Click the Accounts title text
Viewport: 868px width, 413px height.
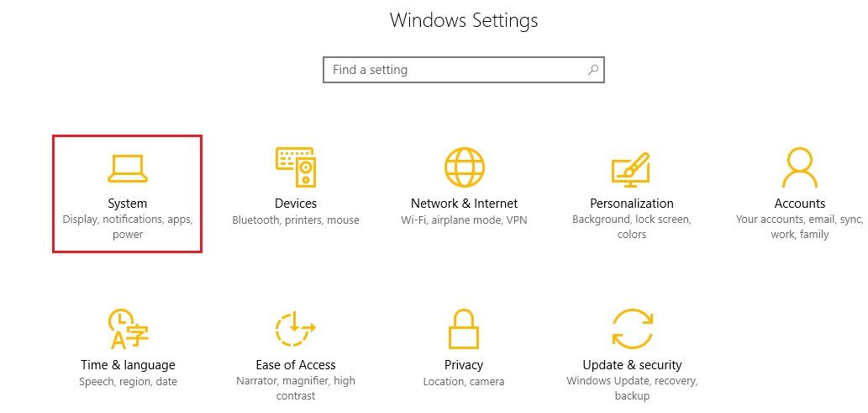tap(800, 204)
